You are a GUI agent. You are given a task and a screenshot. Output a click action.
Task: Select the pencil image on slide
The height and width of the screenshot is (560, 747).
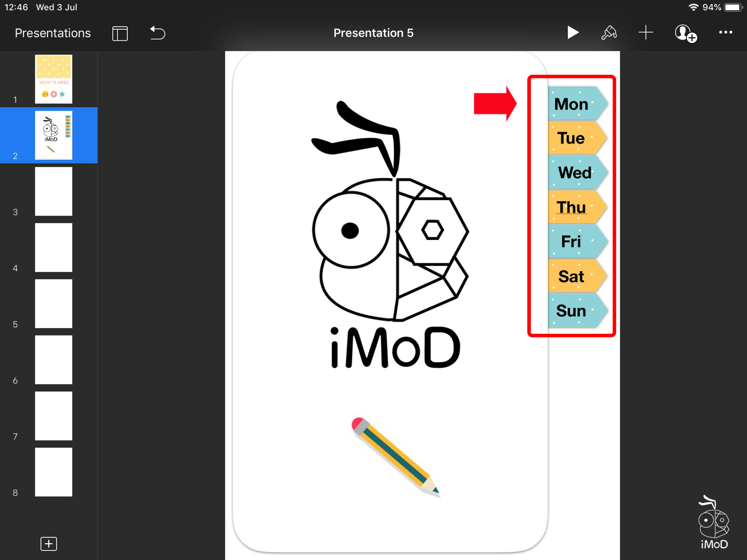click(x=395, y=457)
